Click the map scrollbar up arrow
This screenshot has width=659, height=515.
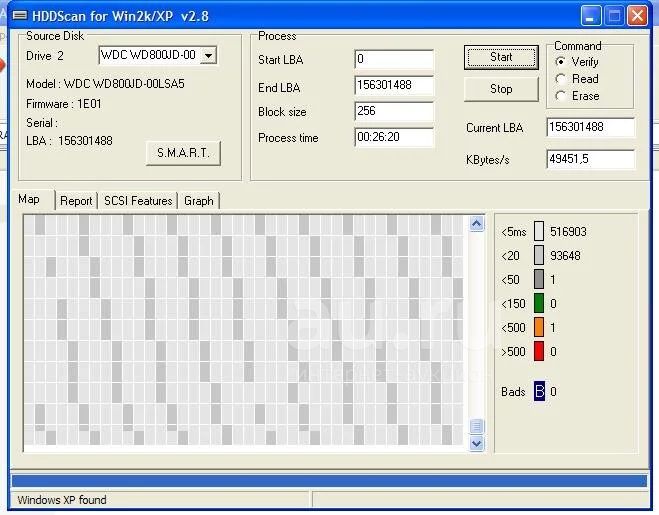(476, 224)
